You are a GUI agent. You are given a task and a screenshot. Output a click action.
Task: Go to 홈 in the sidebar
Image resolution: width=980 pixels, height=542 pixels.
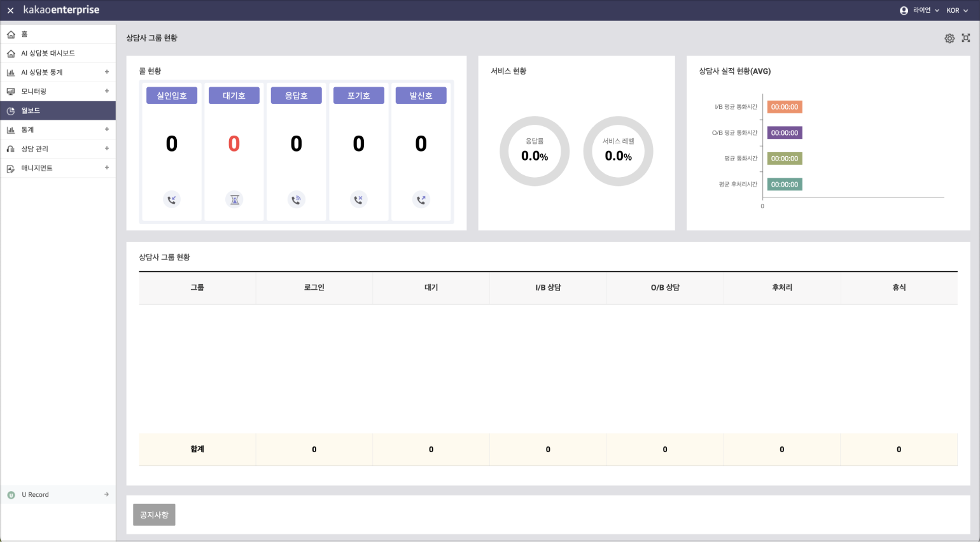[x=25, y=34]
